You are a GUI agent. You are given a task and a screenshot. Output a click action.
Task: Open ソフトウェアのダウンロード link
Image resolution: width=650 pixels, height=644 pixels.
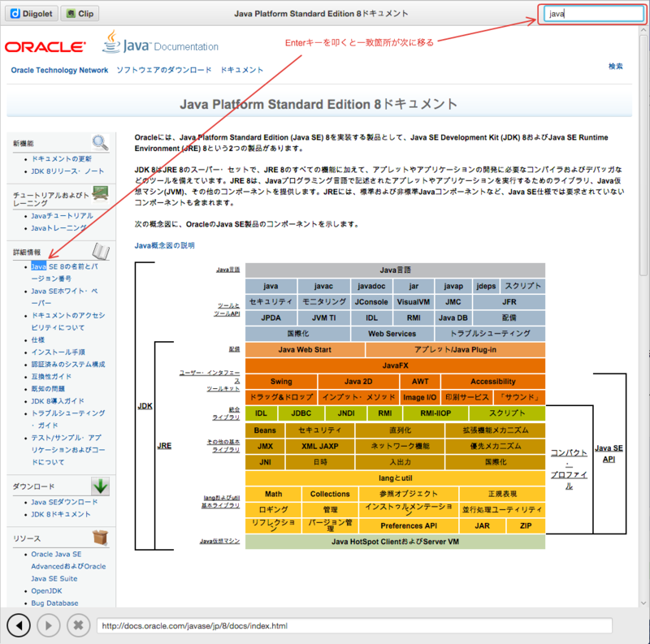pos(164,70)
